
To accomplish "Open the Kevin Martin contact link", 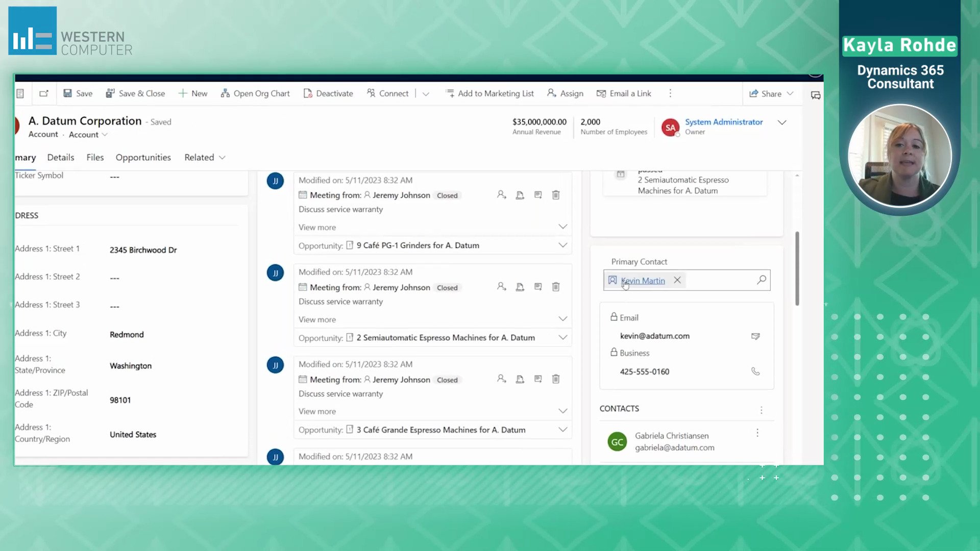I will click(x=643, y=280).
